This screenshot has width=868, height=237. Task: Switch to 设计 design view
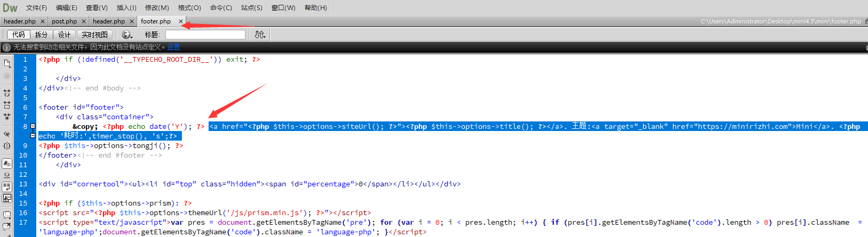[x=64, y=35]
